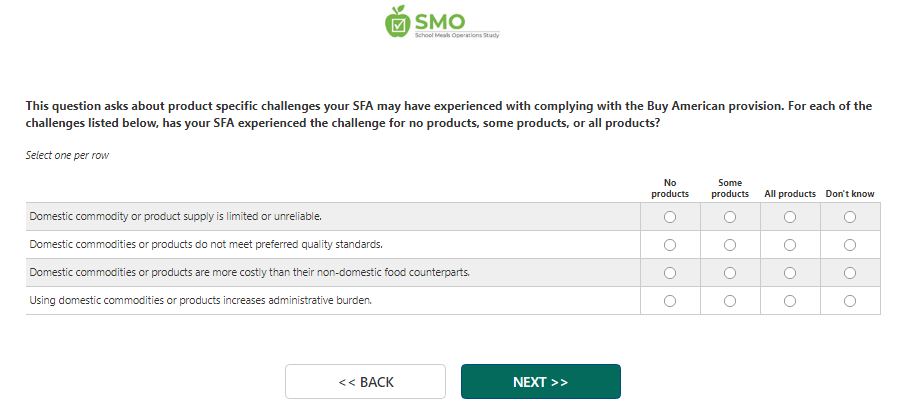Mark 'Don't know' for limited domestic supply
This screenshot has width=907, height=418.
pyautogui.click(x=850, y=216)
